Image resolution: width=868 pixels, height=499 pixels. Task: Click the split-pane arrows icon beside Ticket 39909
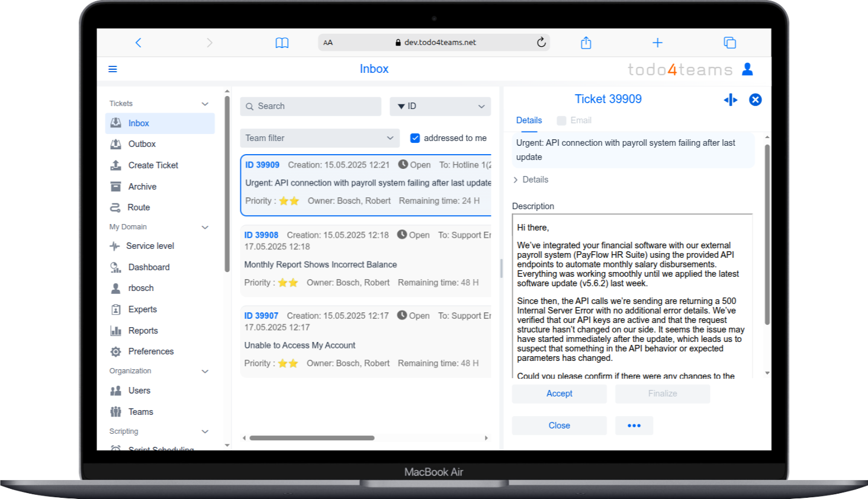(731, 100)
